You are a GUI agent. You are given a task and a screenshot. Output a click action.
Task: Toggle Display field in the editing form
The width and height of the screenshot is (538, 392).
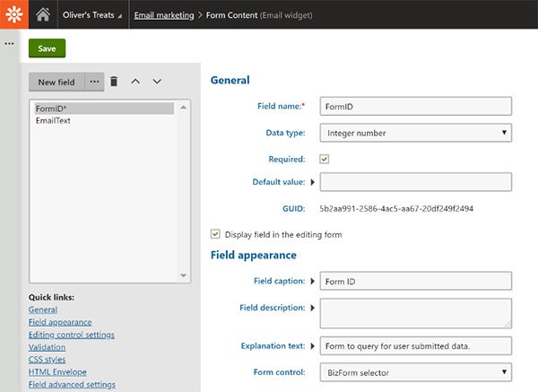click(x=215, y=234)
